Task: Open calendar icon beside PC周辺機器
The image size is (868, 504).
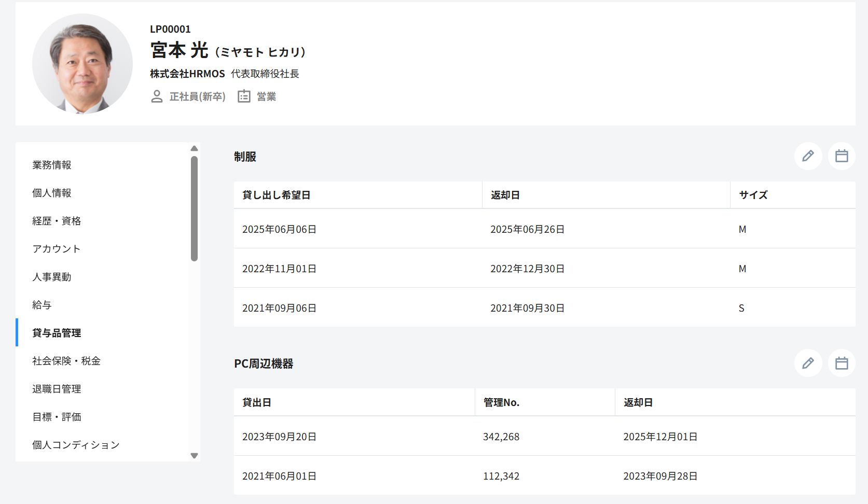Action: pyautogui.click(x=841, y=363)
